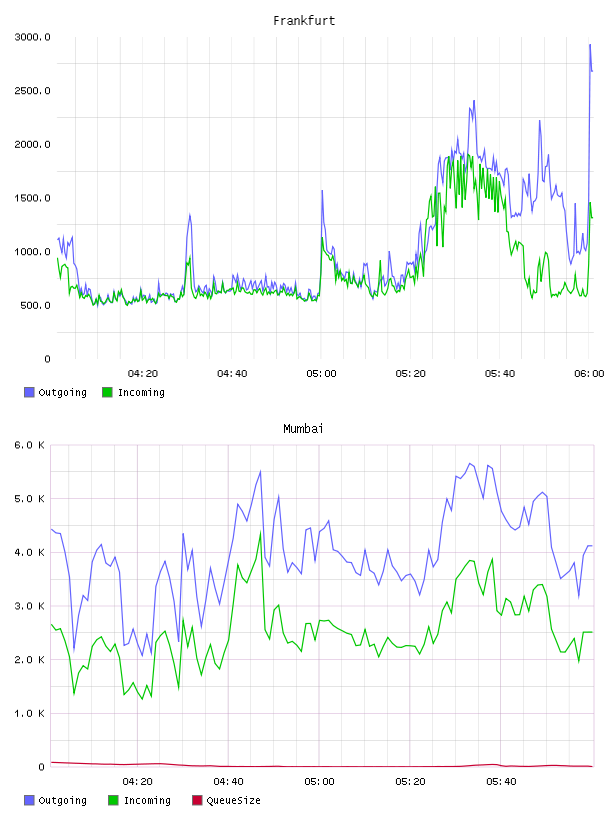Click the 4.0 K y-axis label on Mumbai chart
Screen dimensions: 608x816
point(29,552)
